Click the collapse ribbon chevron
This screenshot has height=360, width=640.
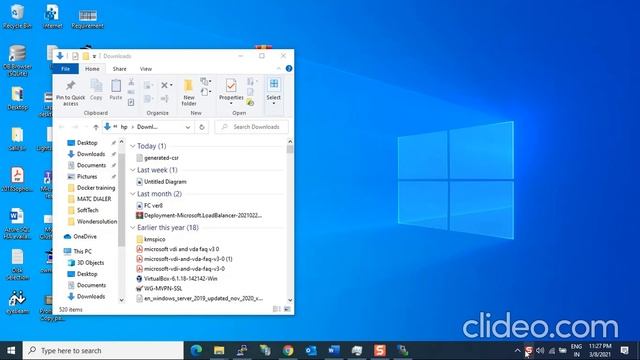click(x=279, y=69)
